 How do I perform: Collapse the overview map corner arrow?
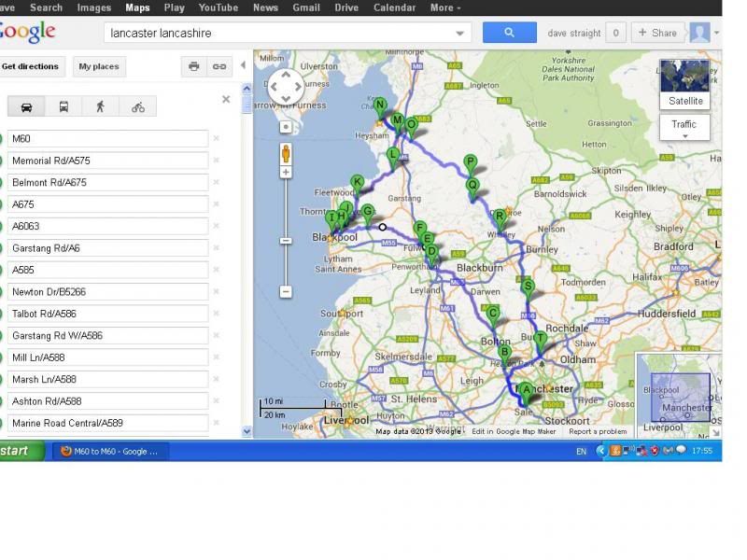tap(716, 432)
